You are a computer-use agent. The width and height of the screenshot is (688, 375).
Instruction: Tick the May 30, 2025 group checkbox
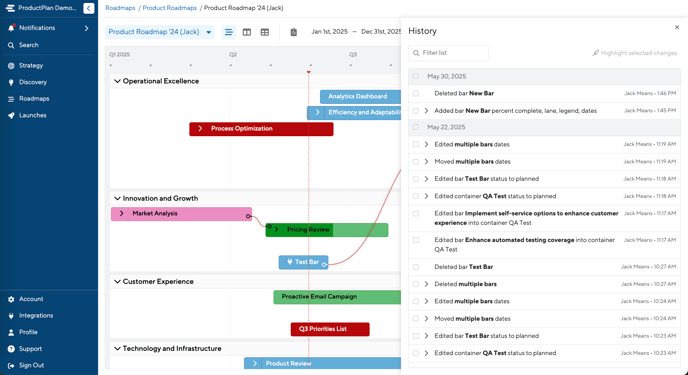point(416,76)
